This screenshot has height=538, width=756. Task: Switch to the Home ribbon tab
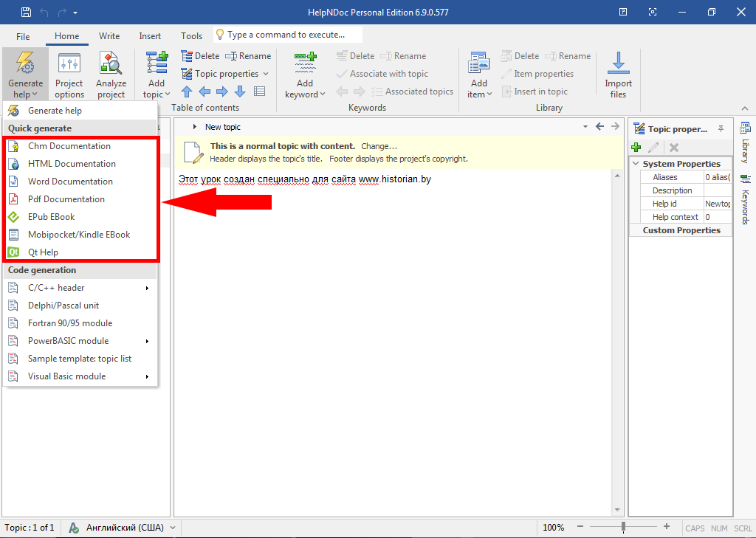66,36
